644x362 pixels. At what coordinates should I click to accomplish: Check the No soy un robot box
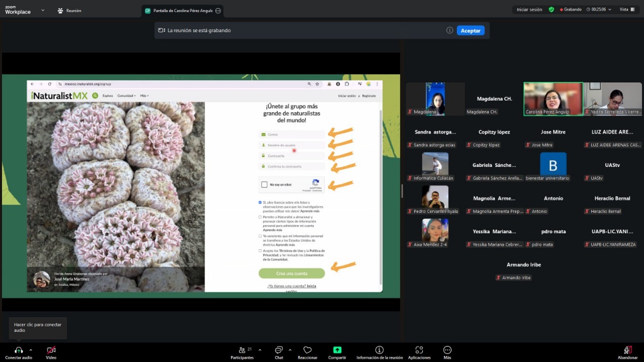tap(265, 185)
